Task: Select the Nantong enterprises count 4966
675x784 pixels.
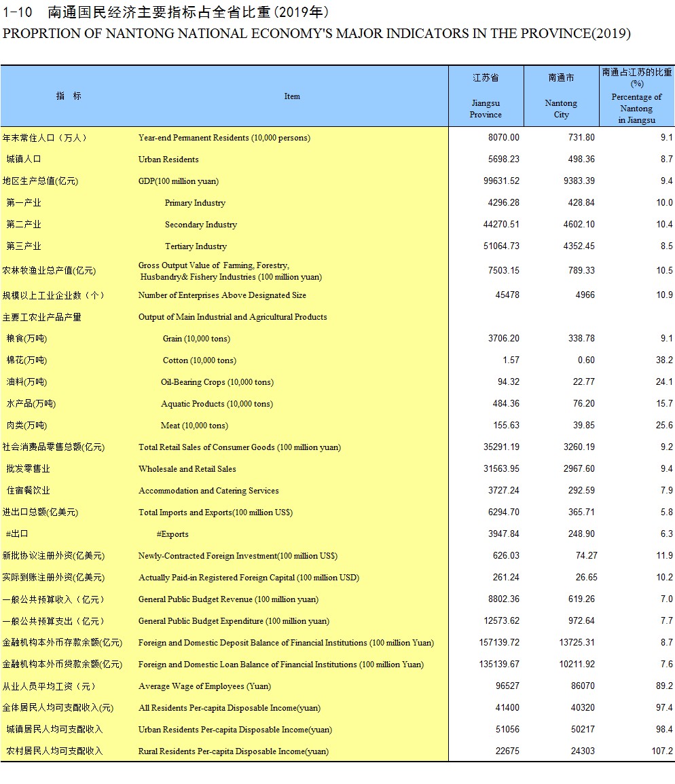Action: (585, 295)
